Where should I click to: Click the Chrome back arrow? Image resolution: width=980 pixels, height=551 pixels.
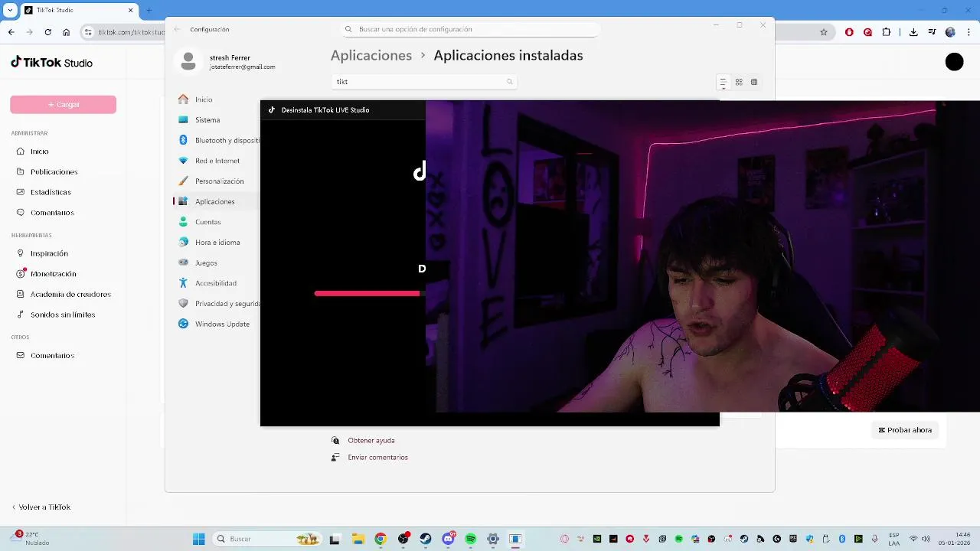pos(11,32)
